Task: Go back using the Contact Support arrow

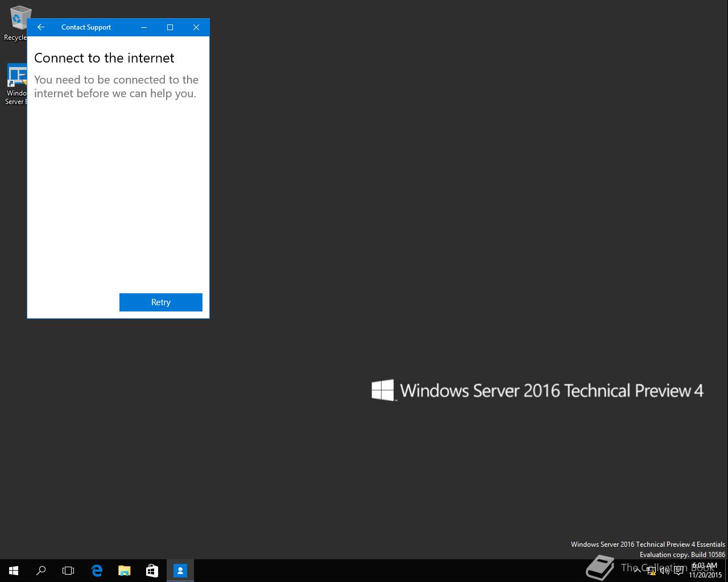Action: point(41,27)
